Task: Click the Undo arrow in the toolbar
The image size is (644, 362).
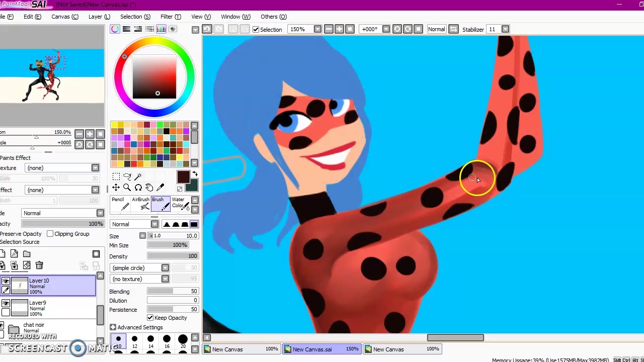Action: (207, 29)
